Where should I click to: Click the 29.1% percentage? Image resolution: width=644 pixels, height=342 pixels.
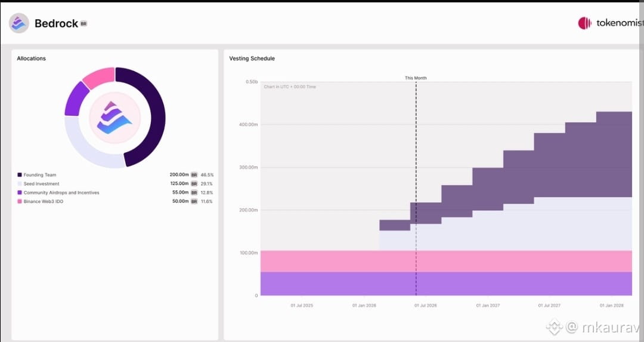(x=206, y=184)
